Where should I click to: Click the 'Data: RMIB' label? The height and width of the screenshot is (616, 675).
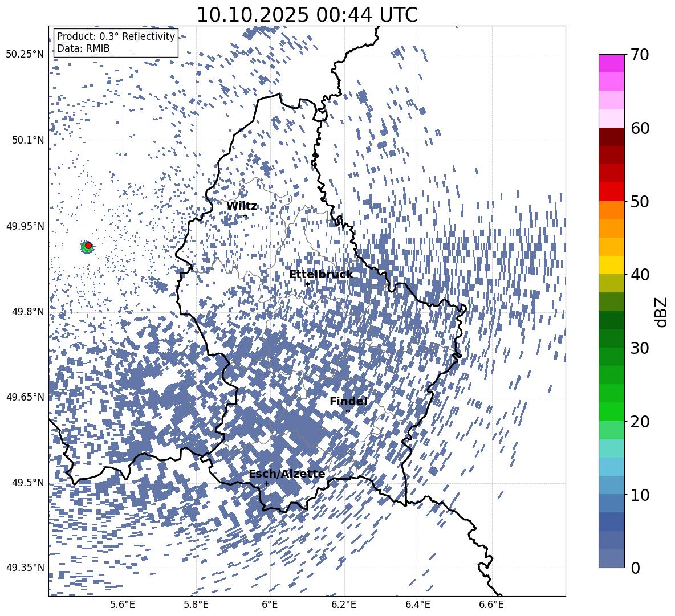pyautogui.click(x=83, y=48)
